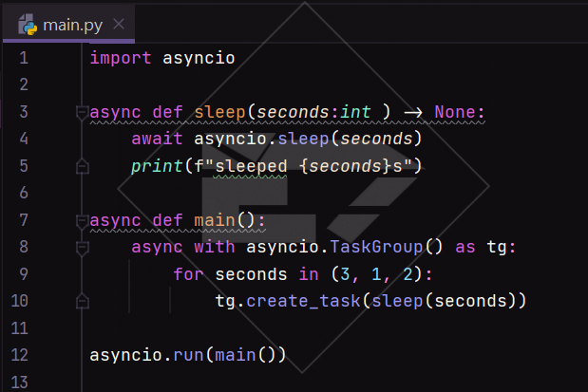Image resolution: width=588 pixels, height=392 pixels.
Task: Click line number 11 in gutter
Action: click(20, 328)
